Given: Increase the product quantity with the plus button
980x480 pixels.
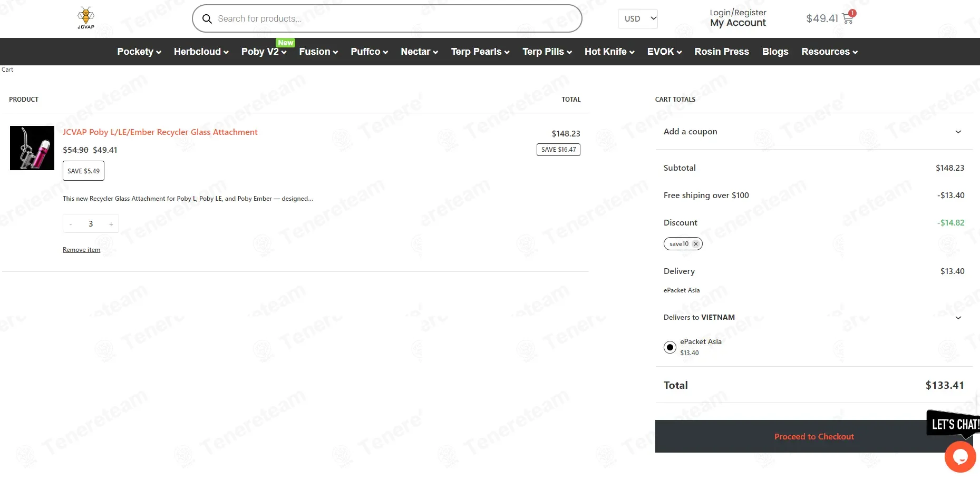Looking at the screenshot, I should click(x=111, y=224).
